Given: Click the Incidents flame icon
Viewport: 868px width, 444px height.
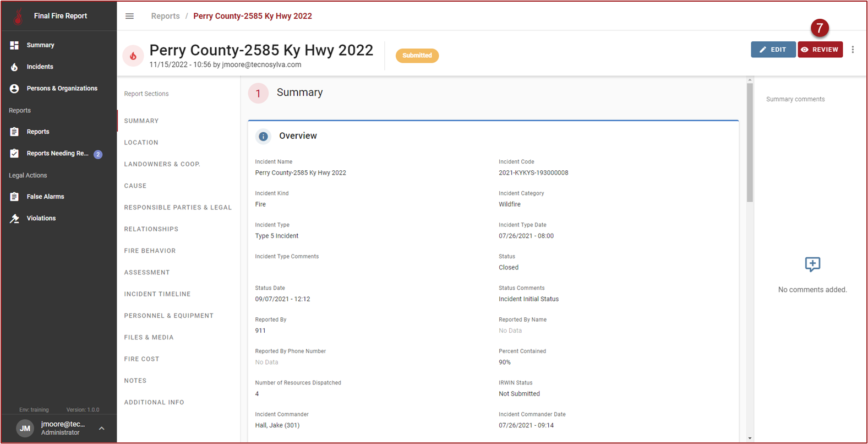Looking at the screenshot, I should pos(14,67).
